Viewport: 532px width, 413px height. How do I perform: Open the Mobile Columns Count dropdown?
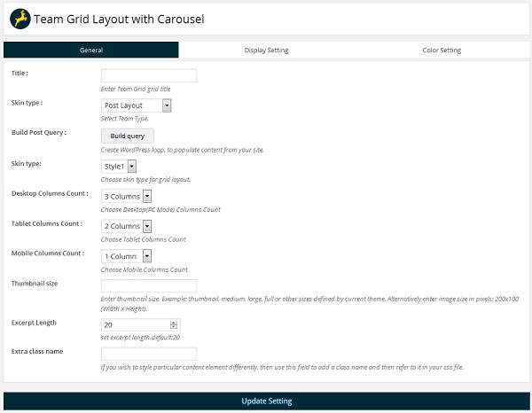click(124, 256)
